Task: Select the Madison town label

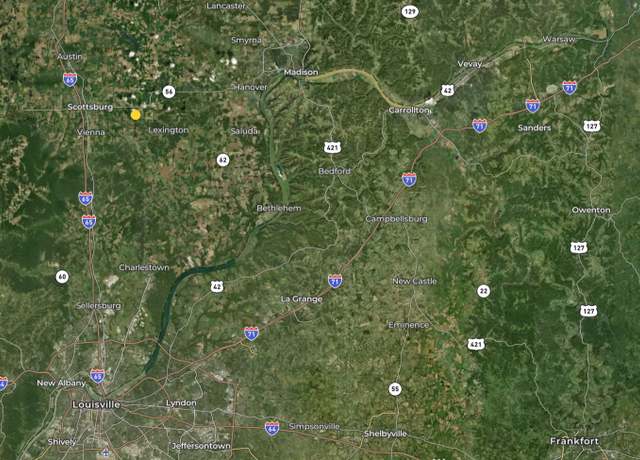Action: point(301,72)
